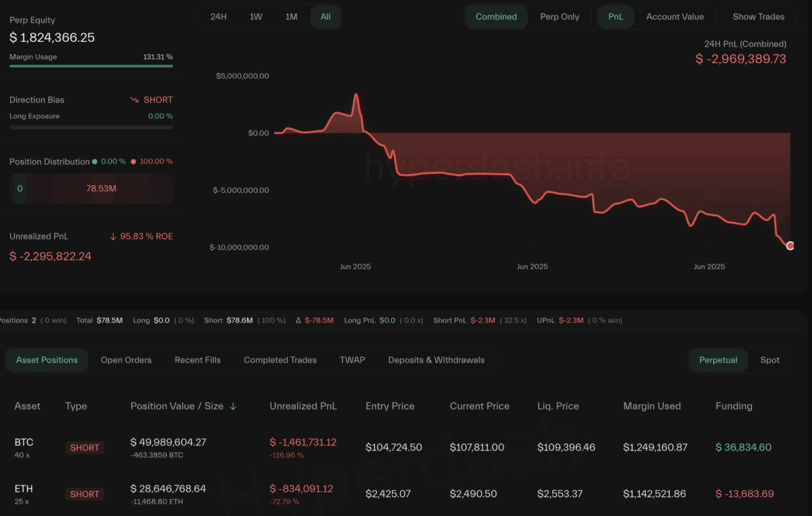Switch to Perpetual positions

(x=718, y=360)
